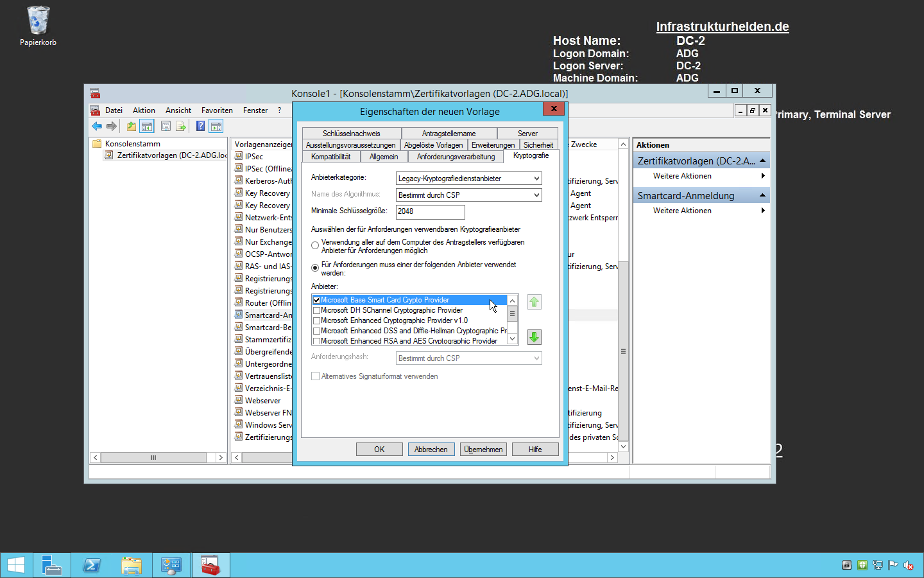The height and width of the screenshot is (578, 924).
Task: Select radio requiring one of following providers
Action: tap(315, 268)
